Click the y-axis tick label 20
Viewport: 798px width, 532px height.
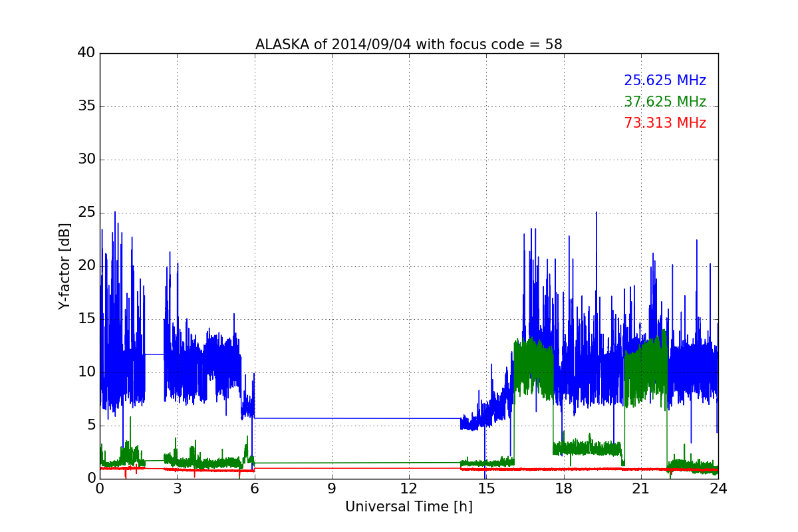(86, 266)
